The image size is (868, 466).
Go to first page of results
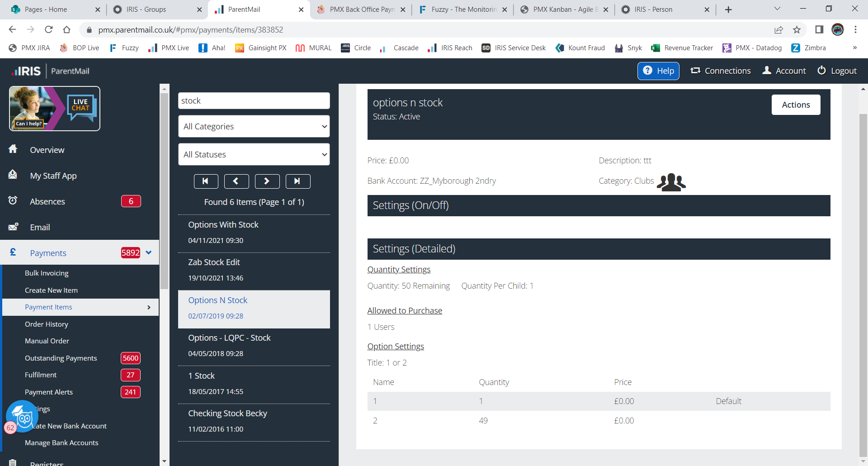point(206,181)
